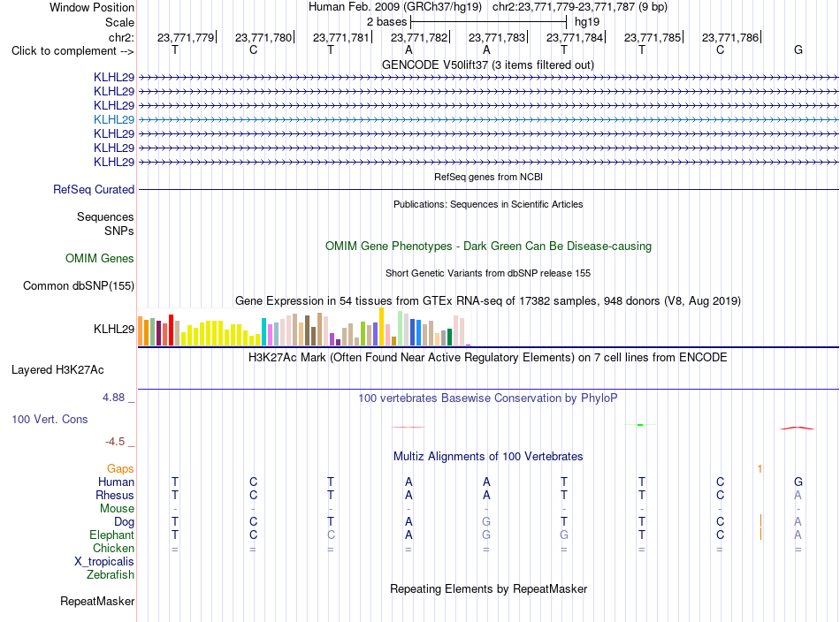Click the 'SNPs' track label

(x=119, y=231)
